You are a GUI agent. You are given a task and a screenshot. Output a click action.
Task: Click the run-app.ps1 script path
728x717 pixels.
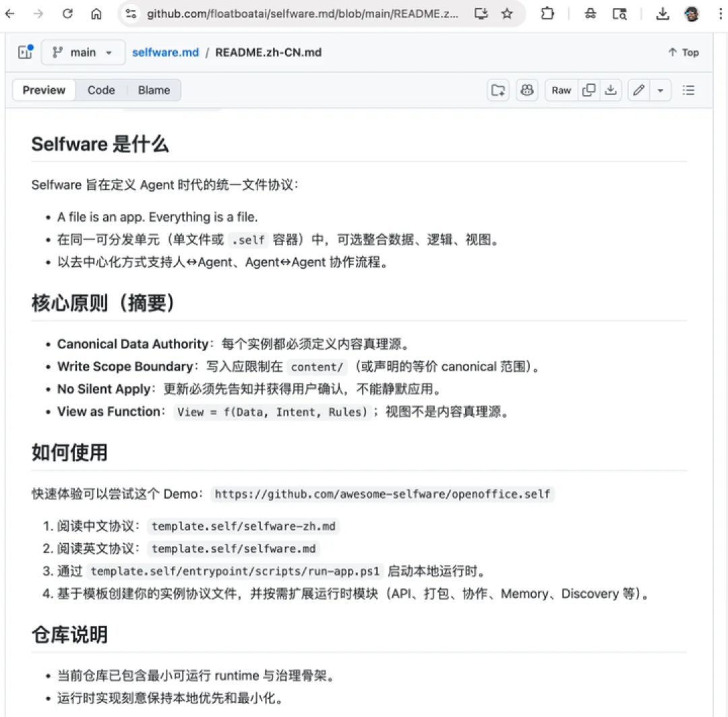pyautogui.click(x=235, y=571)
